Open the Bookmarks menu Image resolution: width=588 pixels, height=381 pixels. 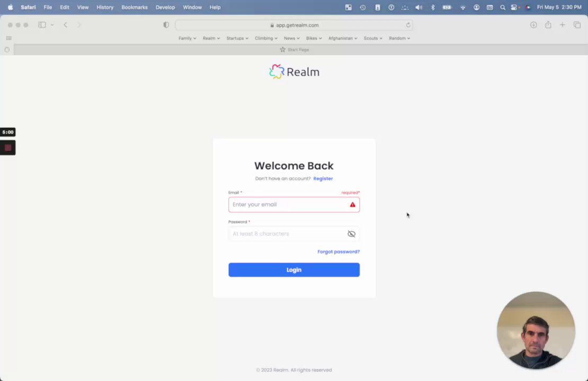[134, 7]
